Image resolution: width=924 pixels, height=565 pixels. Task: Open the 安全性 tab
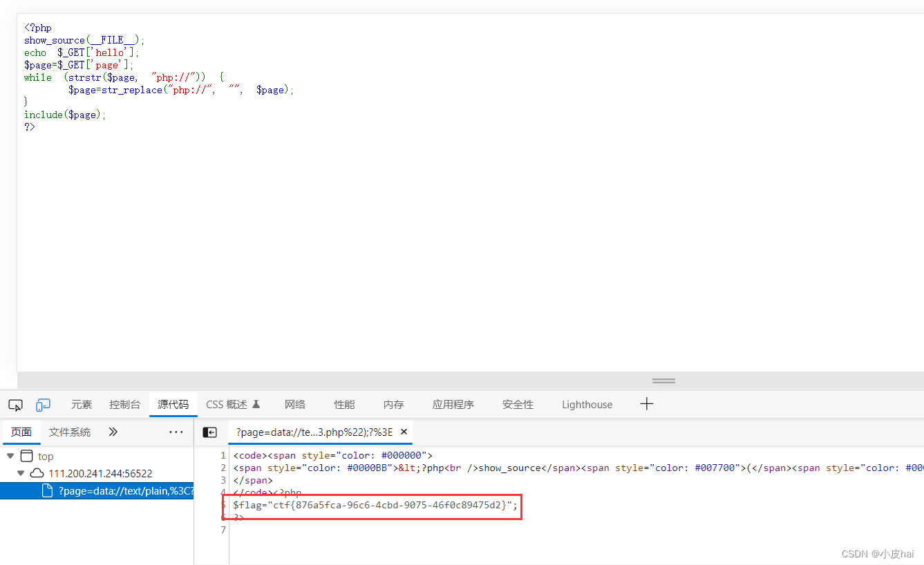tap(518, 405)
